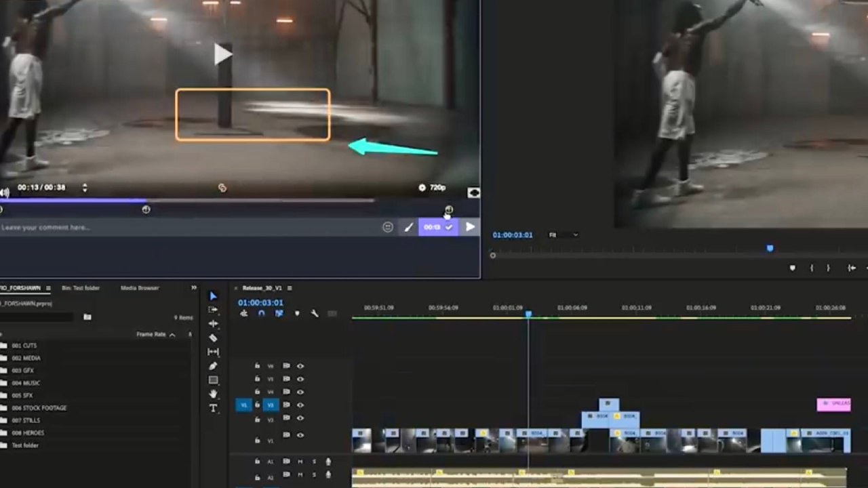Select the Selection arrow tool
The width and height of the screenshot is (868, 488).
click(213, 296)
